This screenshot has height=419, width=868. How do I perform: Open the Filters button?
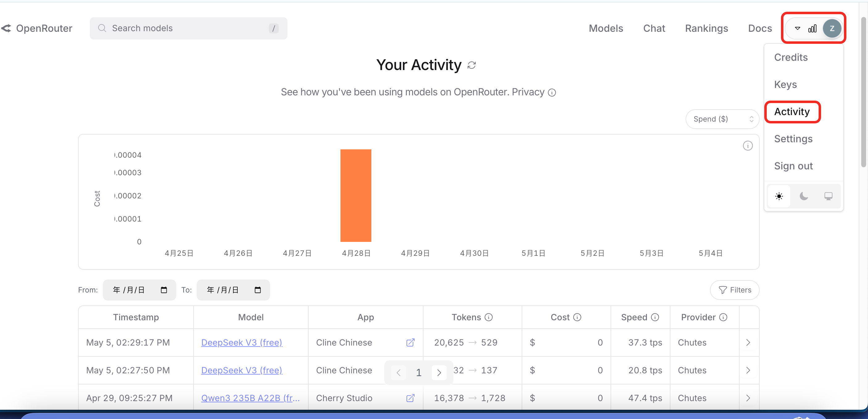(735, 290)
